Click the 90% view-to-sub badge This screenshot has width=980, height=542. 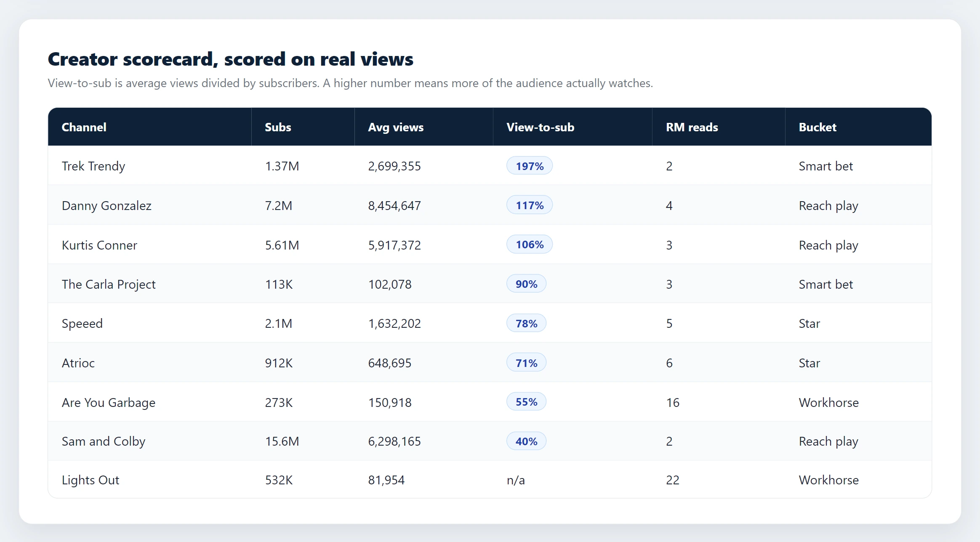pyautogui.click(x=526, y=284)
